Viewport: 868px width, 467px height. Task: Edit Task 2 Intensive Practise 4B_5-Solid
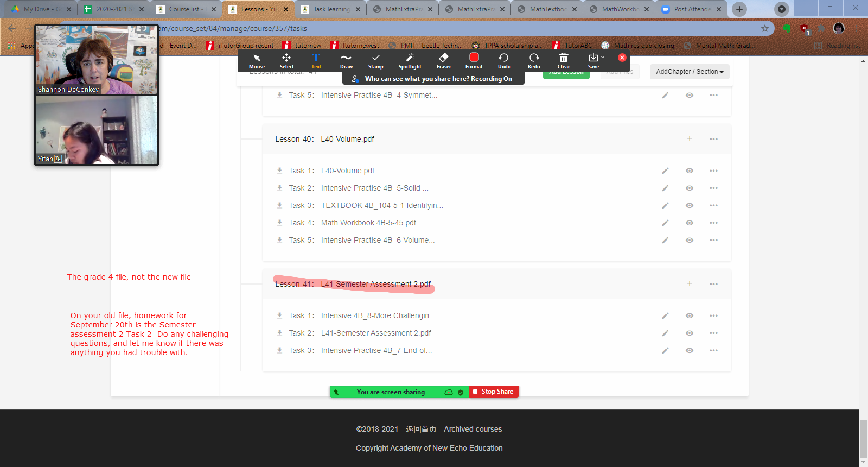click(665, 188)
